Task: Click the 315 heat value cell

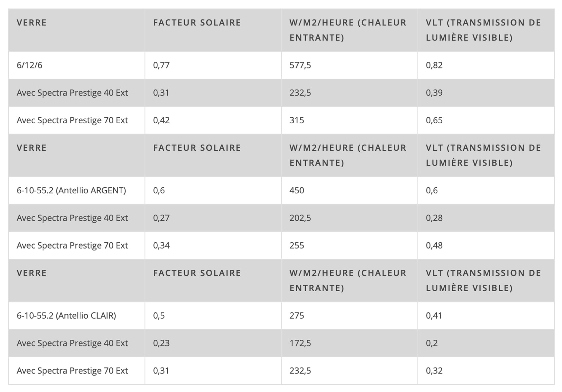Action: point(297,120)
